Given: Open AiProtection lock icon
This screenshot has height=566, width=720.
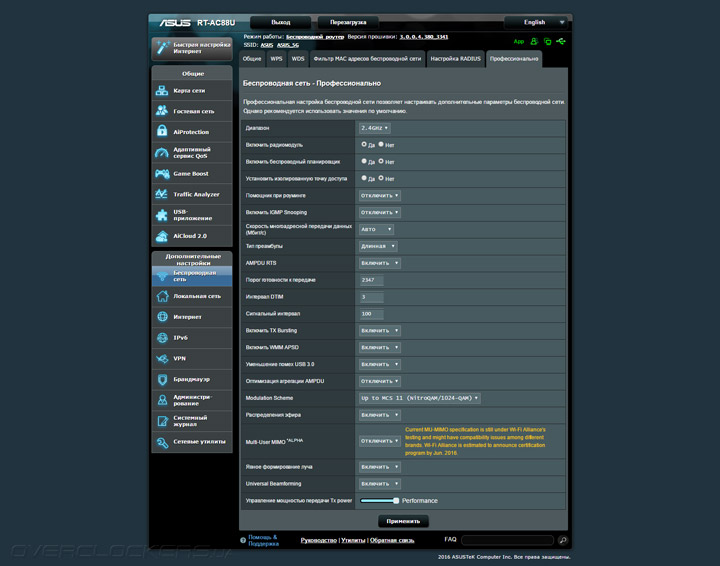Looking at the screenshot, I should (162, 131).
